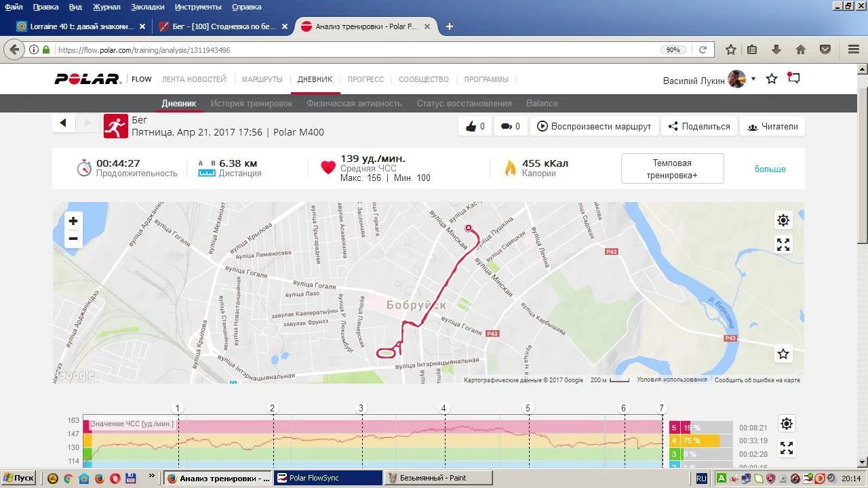Select lap marker 6 on the chart
The width and height of the screenshot is (868, 488).
(624, 409)
